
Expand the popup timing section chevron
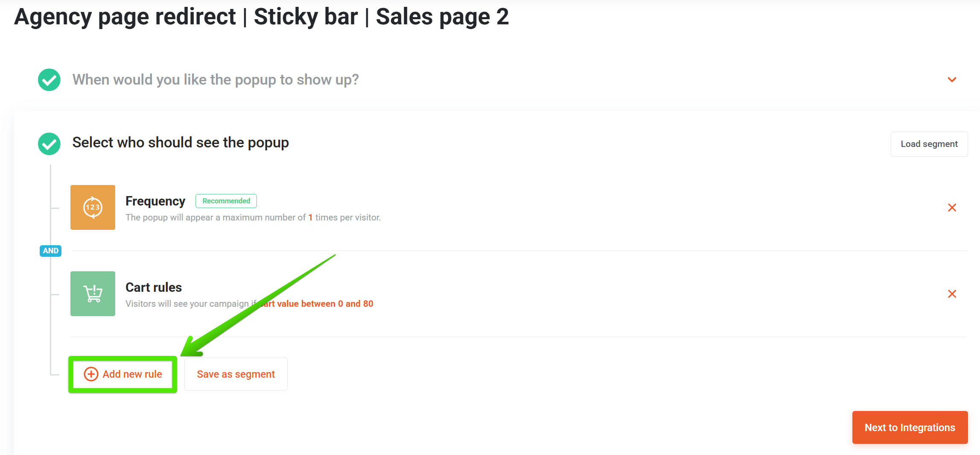952,80
